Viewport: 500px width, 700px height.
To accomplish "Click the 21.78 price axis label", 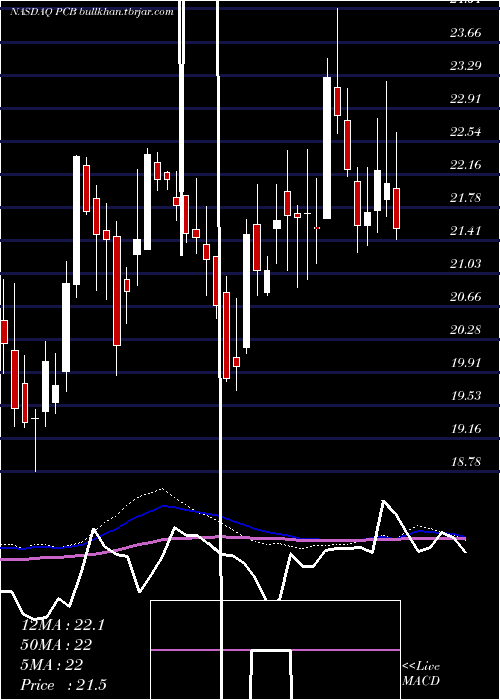I will (466, 198).
